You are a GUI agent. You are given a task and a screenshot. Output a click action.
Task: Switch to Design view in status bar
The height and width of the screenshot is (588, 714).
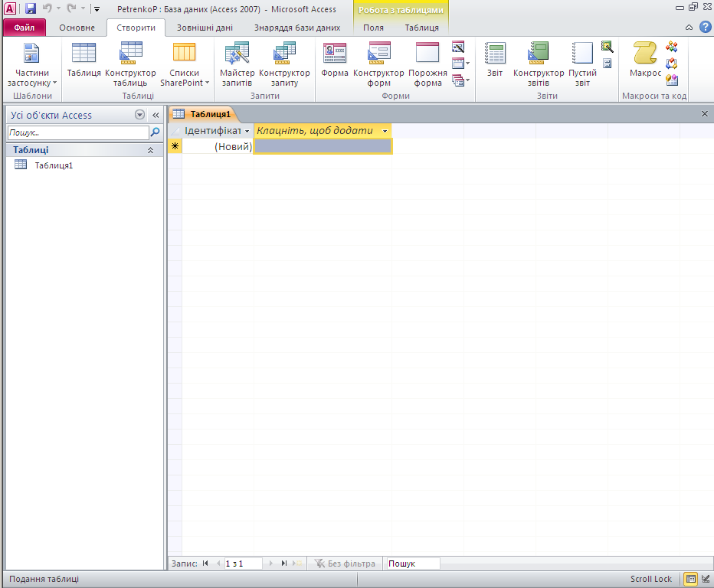(705, 579)
